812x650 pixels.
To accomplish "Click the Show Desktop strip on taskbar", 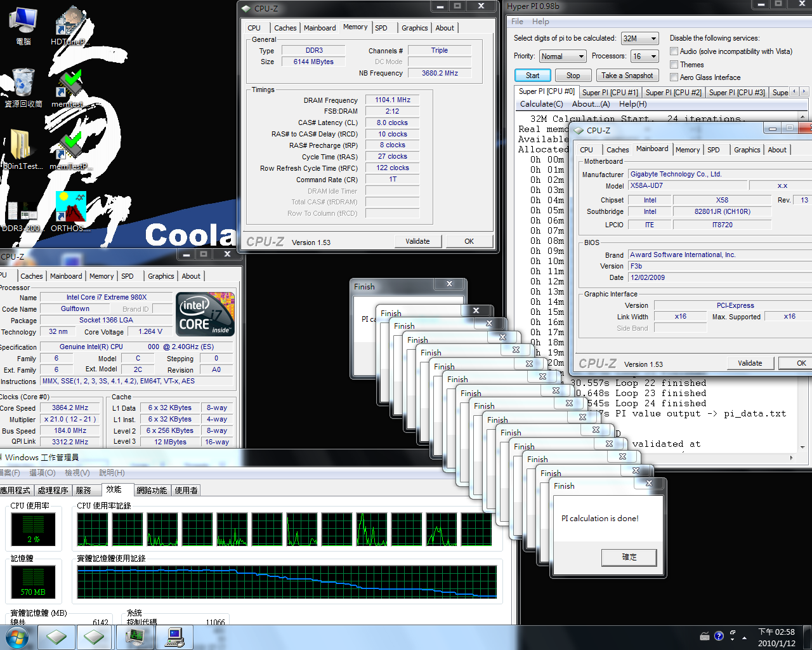I will pyautogui.click(x=808, y=637).
